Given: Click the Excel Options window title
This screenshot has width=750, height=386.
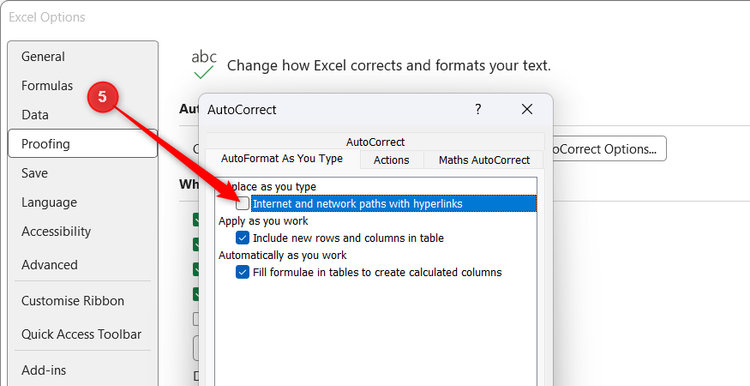Looking at the screenshot, I should coord(47,17).
